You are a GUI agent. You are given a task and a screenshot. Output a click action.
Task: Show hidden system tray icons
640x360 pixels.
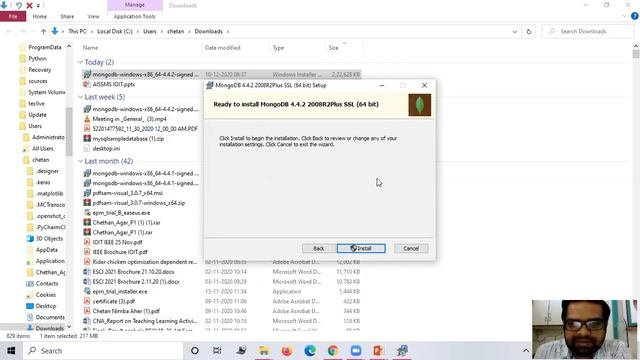tap(526, 351)
